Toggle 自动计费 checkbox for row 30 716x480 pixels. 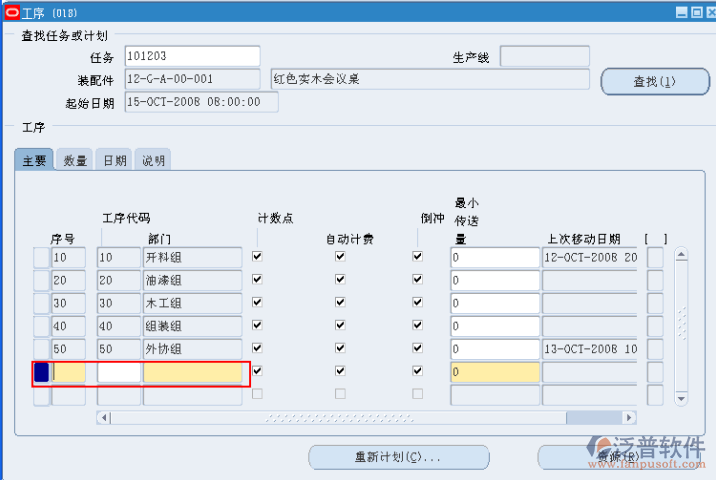tap(340, 302)
